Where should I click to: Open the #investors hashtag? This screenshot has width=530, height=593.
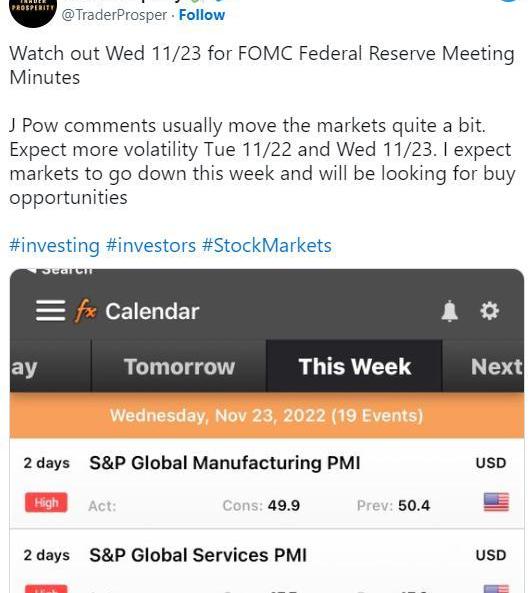[151, 245]
